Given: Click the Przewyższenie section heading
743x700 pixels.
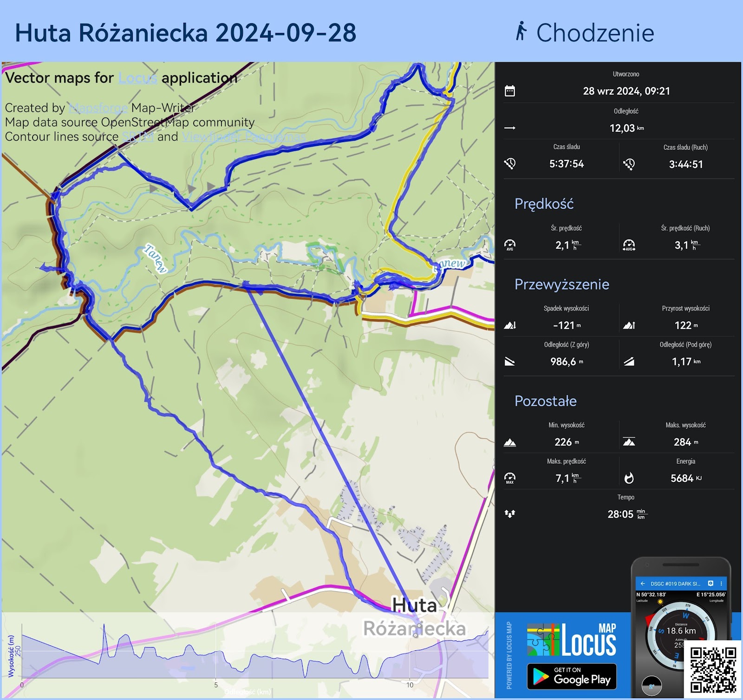Looking at the screenshot, I should pos(562,284).
